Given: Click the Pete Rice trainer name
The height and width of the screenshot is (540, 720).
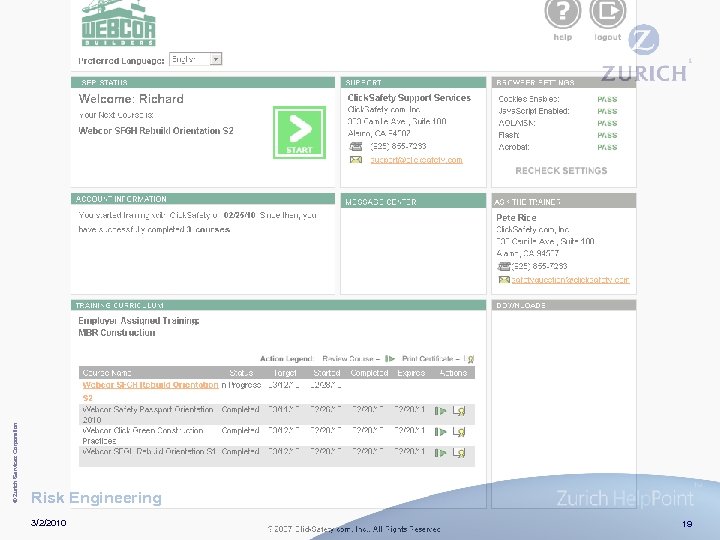Looking at the screenshot, I should click(x=516, y=218).
